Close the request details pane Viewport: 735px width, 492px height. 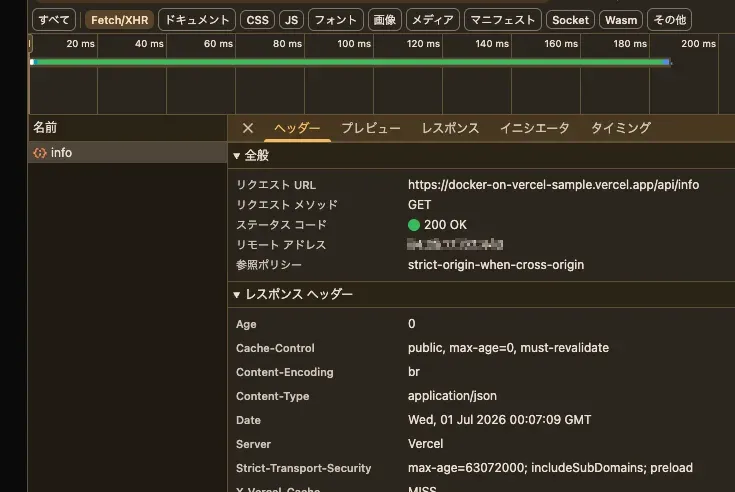coord(248,128)
